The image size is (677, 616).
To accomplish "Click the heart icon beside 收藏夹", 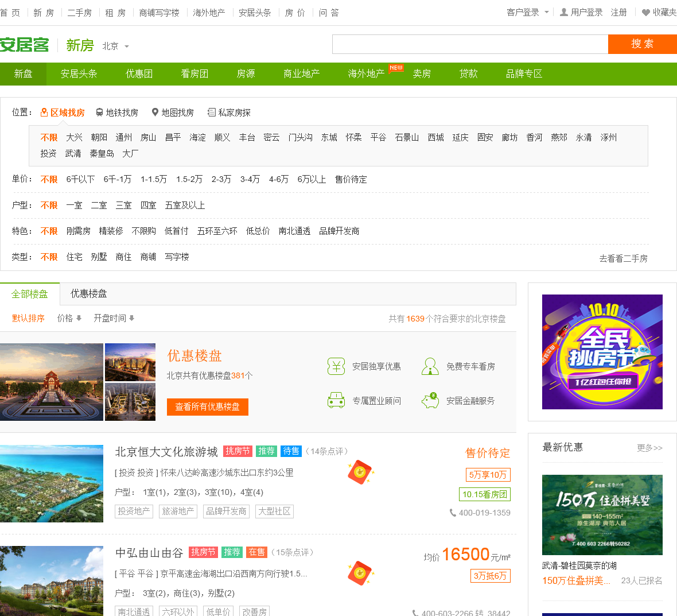I will tap(645, 13).
